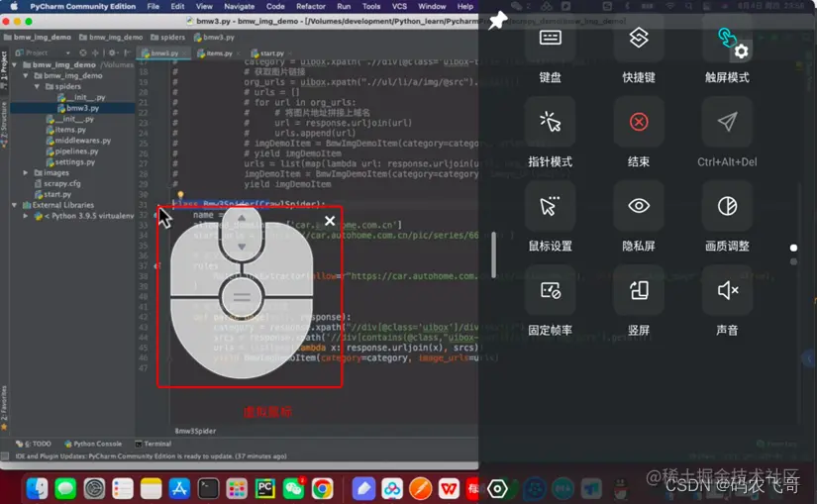Send Ctrl+Alt+Del to remote
The width and height of the screenshot is (817, 504).
click(x=728, y=122)
